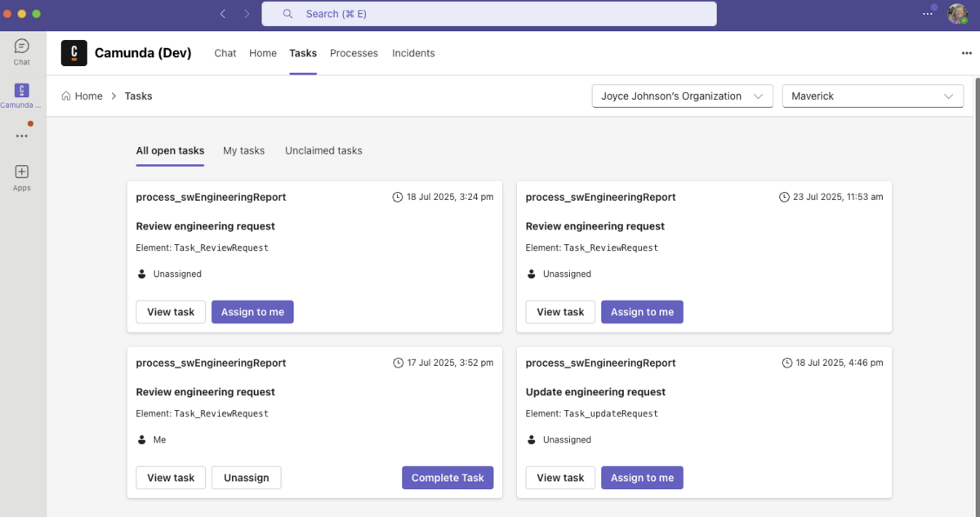Image resolution: width=980 pixels, height=517 pixels.
Task: Click Complete Task on your assigned review
Action: coord(448,477)
